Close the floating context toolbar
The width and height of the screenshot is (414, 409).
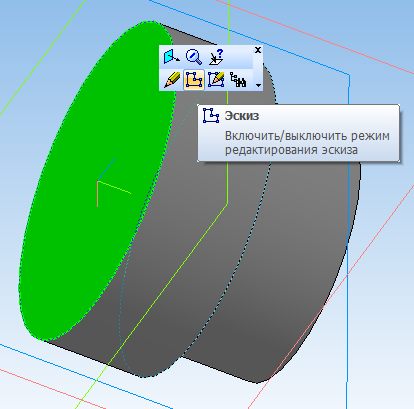pos(258,50)
